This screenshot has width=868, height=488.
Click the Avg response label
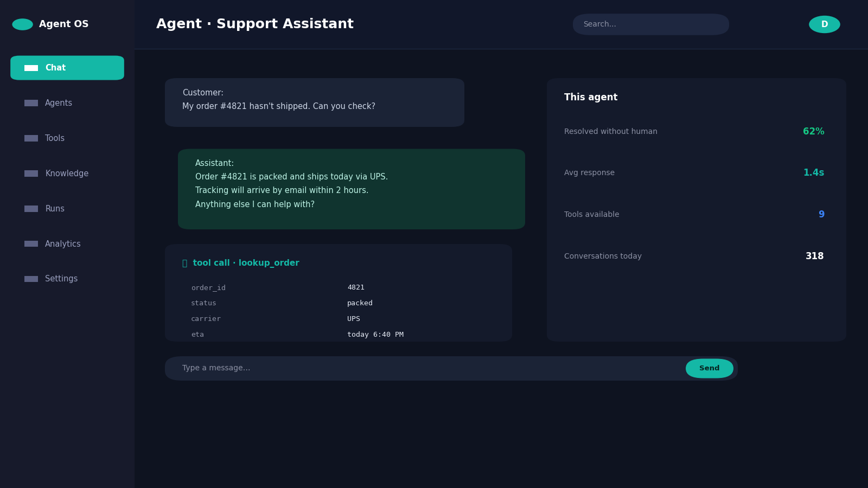tap(589, 173)
